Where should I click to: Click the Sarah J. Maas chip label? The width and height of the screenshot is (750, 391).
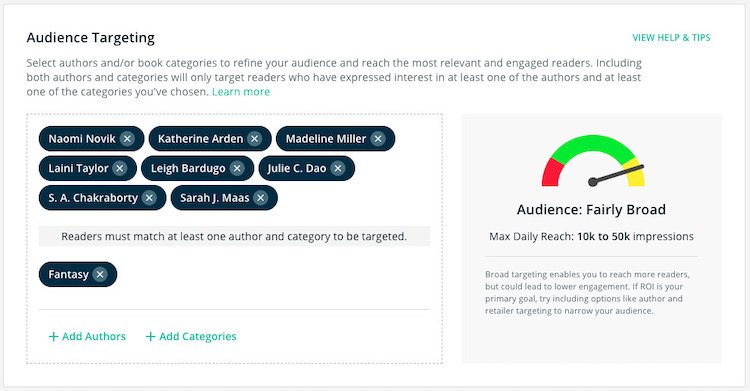[215, 198]
